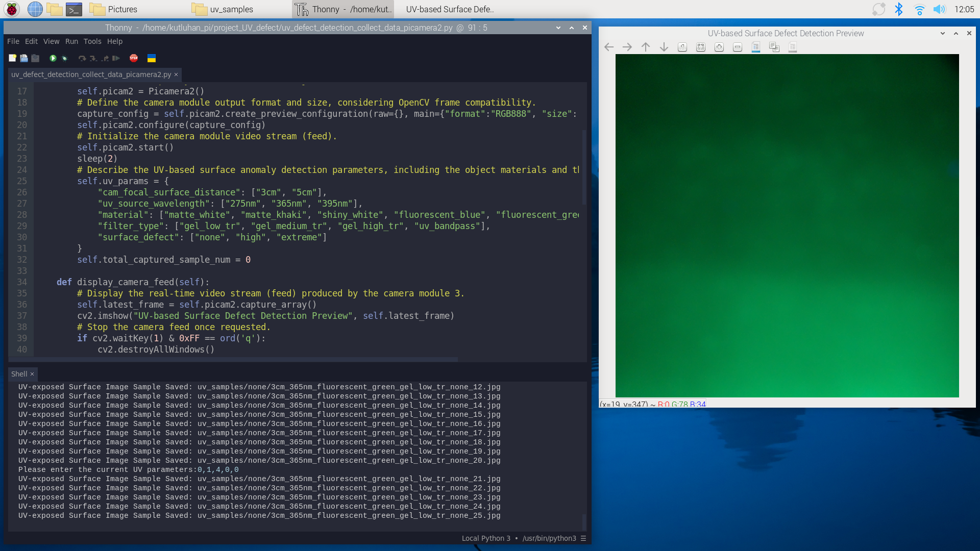
Task: Open a file via Thonny toolbar icon
Action: click(x=24, y=58)
